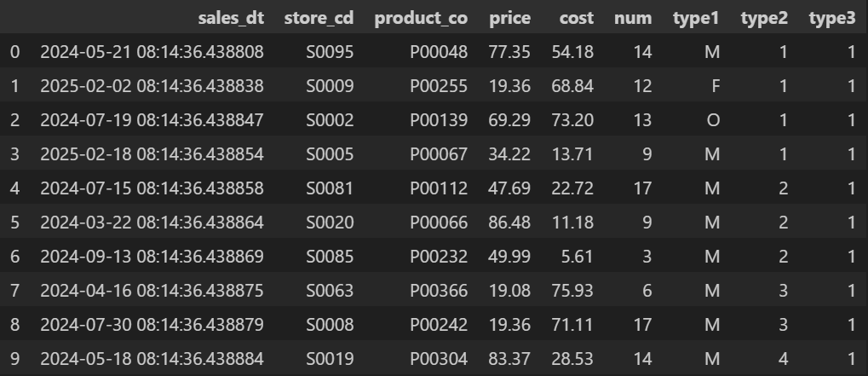Click the price column header

coord(510,18)
